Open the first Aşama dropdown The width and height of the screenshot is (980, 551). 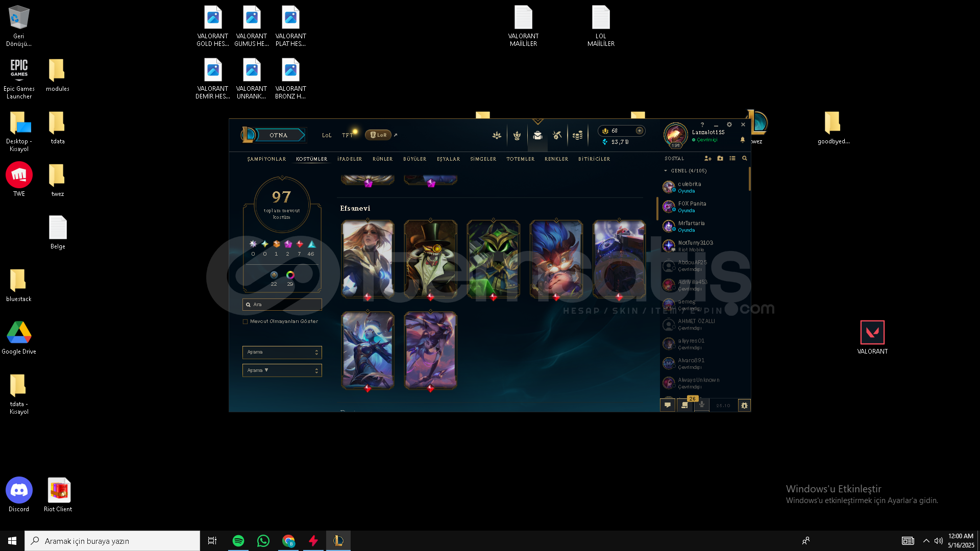[282, 352]
